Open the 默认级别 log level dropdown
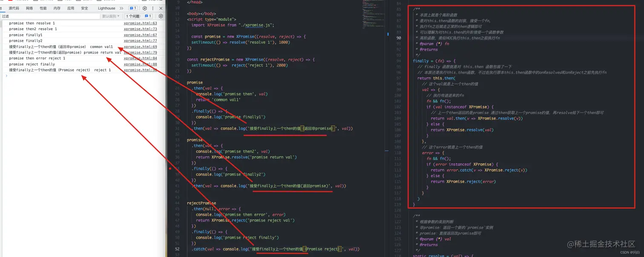The width and height of the screenshot is (644, 257). point(111,16)
